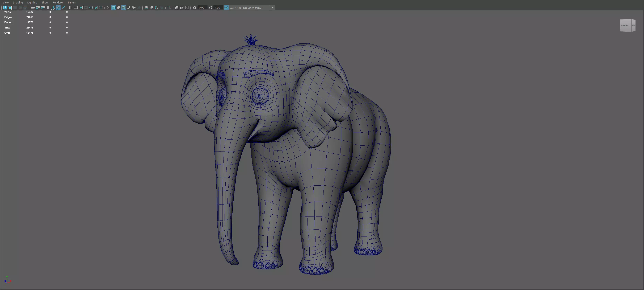Screen dimensions: 644x290
Task: Open the Shading menu
Action: [18, 2]
